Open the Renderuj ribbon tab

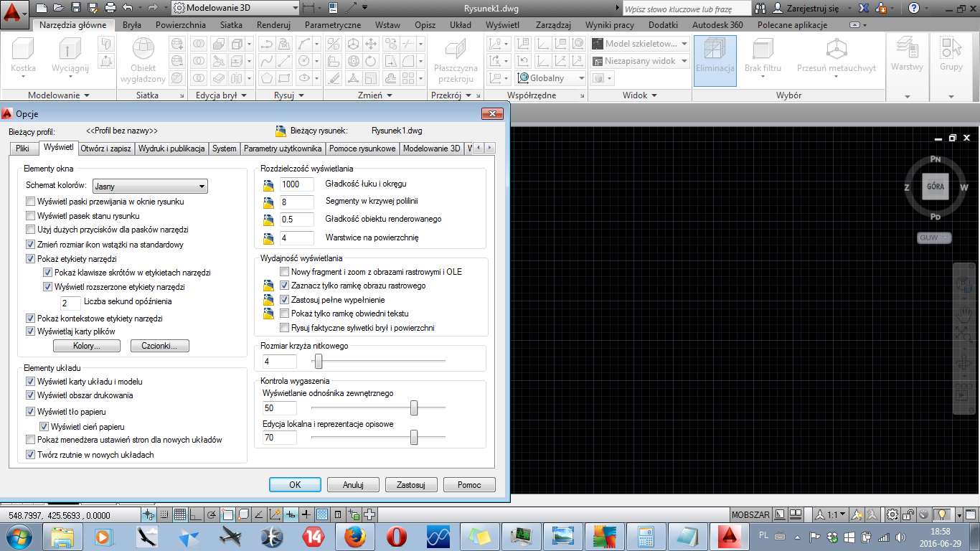point(273,24)
